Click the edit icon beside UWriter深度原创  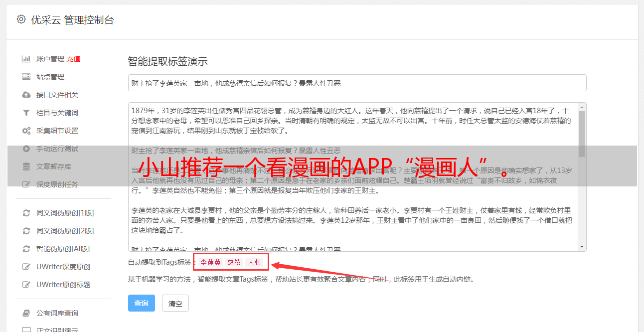click(x=26, y=267)
